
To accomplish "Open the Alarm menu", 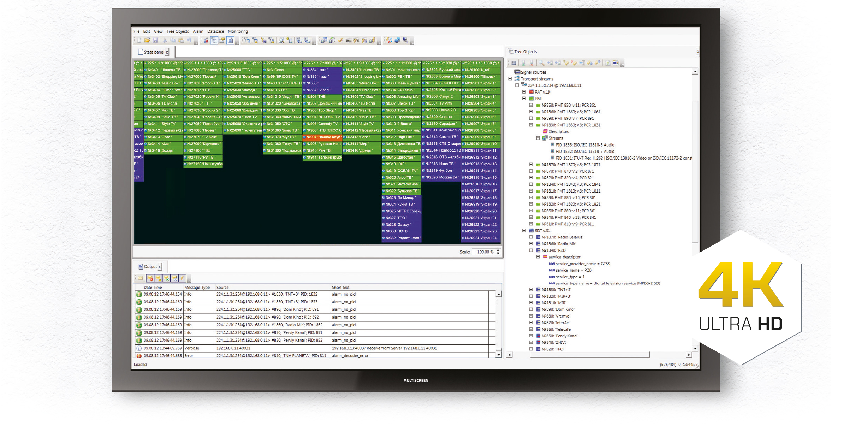I will (x=198, y=31).
